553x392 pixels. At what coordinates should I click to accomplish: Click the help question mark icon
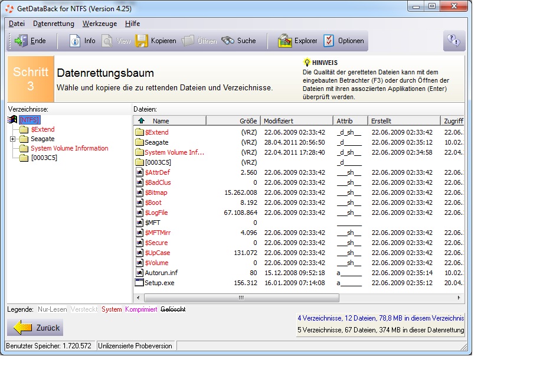(x=453, y=41)
